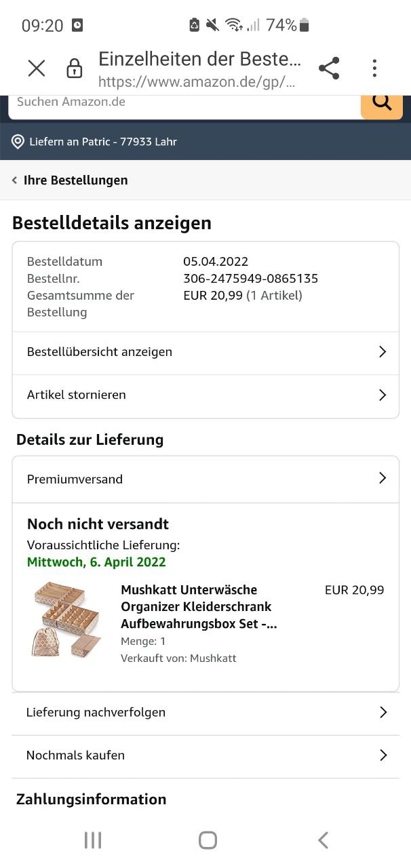Open the Artikel stornieren row arrow
The height and width of the screenshot is (868, 411).
(x=382, y=395)
